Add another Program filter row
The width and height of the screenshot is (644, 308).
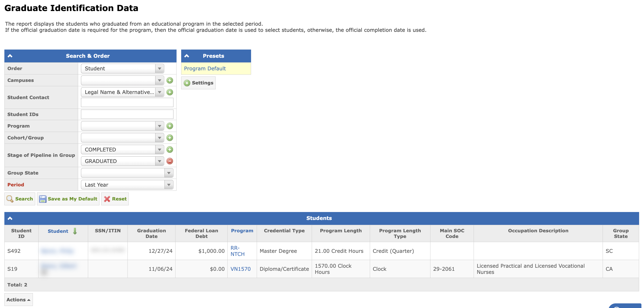tap(170, 126)
